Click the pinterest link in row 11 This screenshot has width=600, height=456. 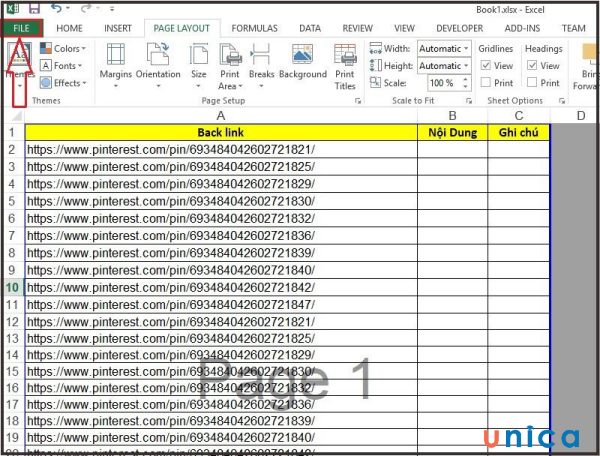point(171,305)
